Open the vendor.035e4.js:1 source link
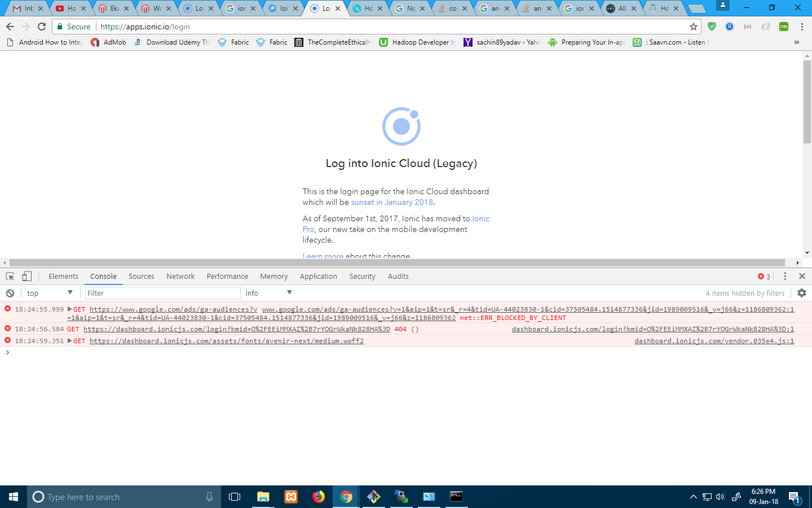 (x=714, y=341)
